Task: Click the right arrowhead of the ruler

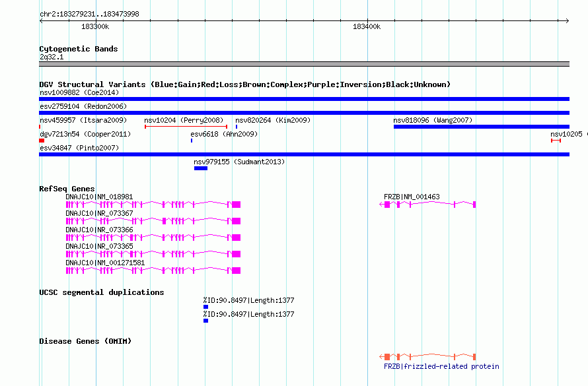Action: [568, 21]
